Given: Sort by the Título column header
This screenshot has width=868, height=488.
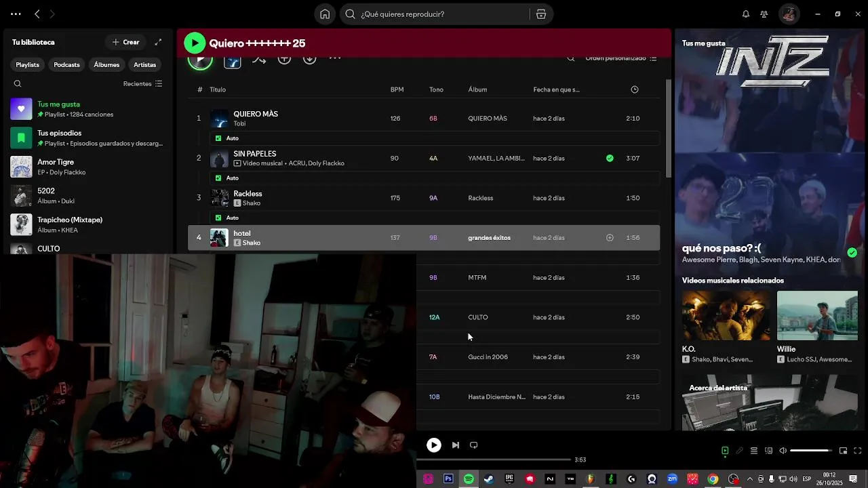Looking at the screenshot, I should [x=218, y=89].
